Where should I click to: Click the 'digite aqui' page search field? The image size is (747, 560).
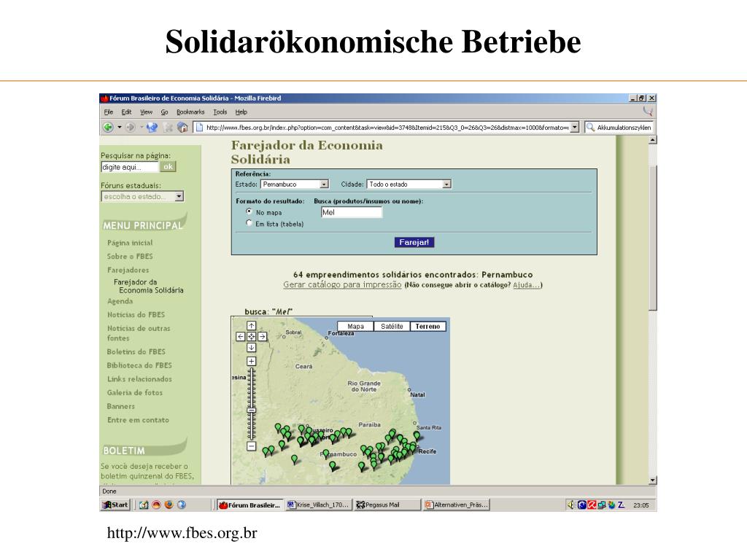click(x=129, y=167)
